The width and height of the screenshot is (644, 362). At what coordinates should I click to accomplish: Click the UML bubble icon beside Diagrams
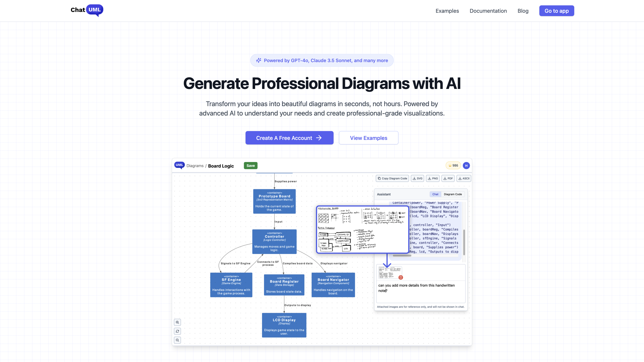click(x=179, y=165)
